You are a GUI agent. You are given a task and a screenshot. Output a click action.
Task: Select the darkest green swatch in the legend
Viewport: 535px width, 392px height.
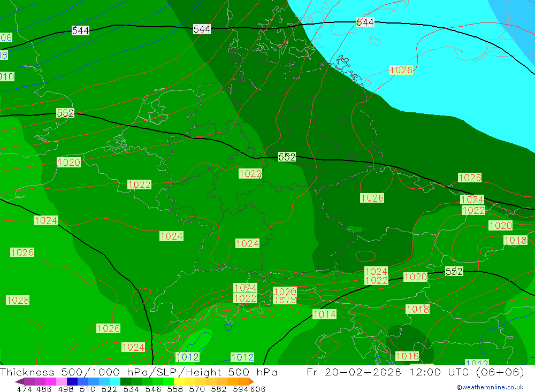(x=125, y=382)
